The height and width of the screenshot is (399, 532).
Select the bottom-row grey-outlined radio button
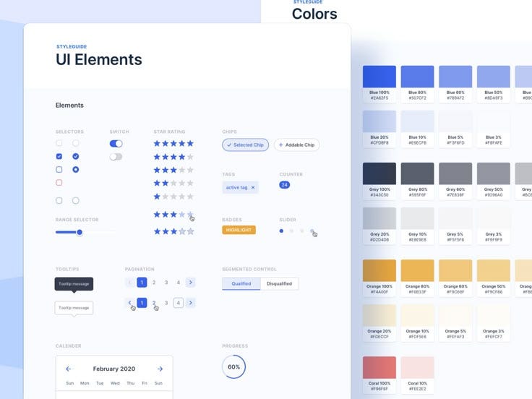pos(76,200)
